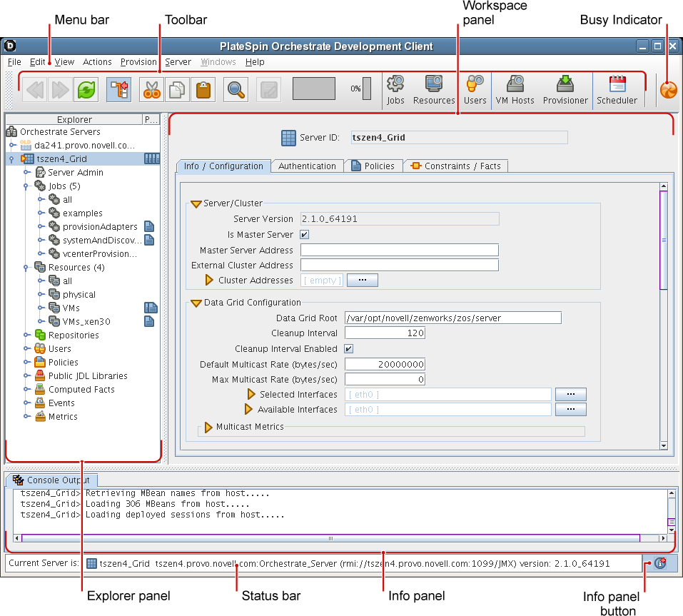
Task: Collapse the Resources (4) tree node
Action: (26, 268)
